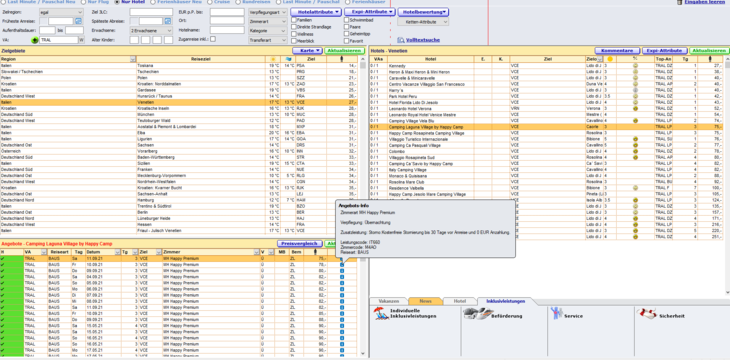Click the Hotels list vertical scrollbar
Image resolution: width=730 pixels, height=360 pixels.
[727, 175]
